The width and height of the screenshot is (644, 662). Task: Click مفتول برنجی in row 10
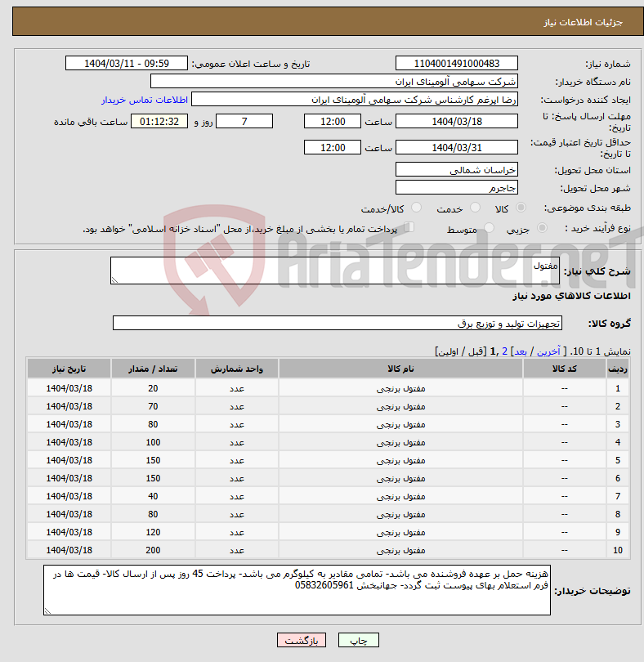point(400,551)
